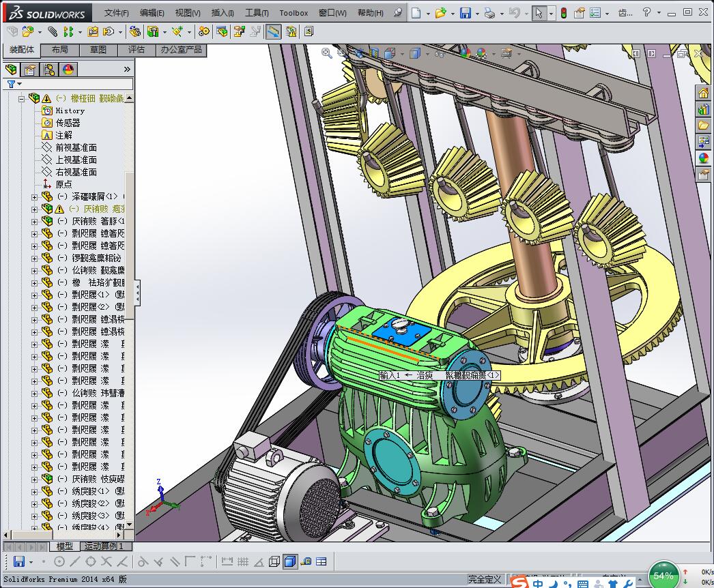Click the folder icon in right task pane

703,126
